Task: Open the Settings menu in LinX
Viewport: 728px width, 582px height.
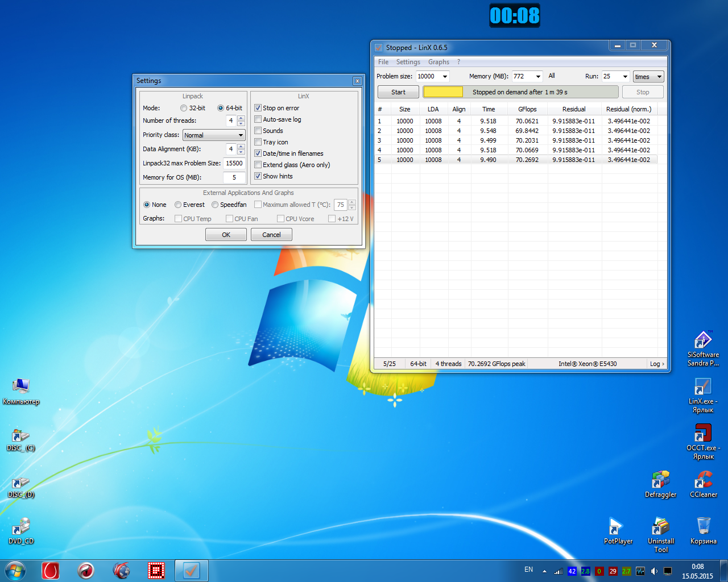Action: [x=408, y=62]
